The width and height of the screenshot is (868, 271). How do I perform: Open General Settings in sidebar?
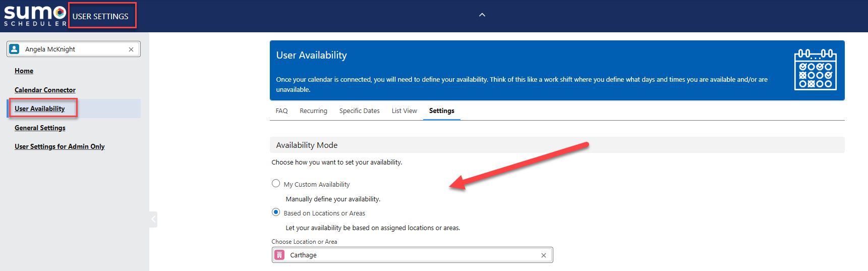(x=40, y=128)
